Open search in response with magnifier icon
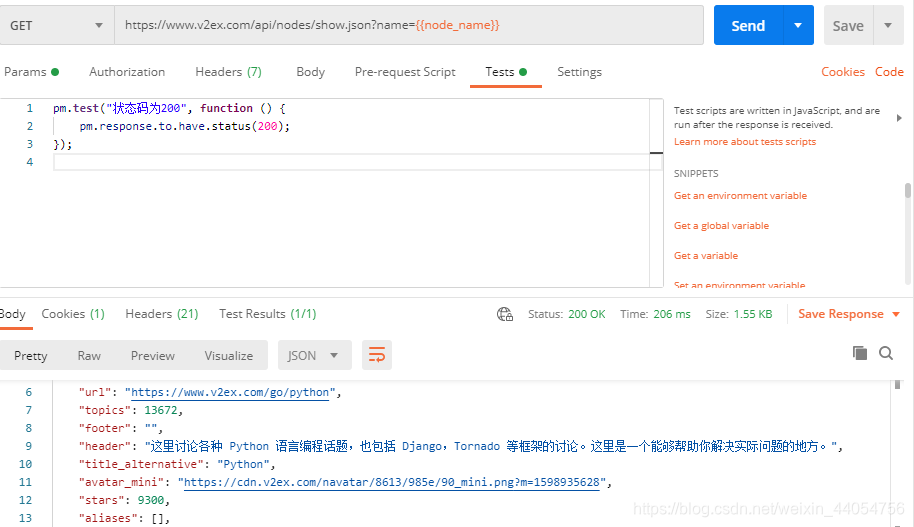Screen dimensions: 914x527 (886, 353)
